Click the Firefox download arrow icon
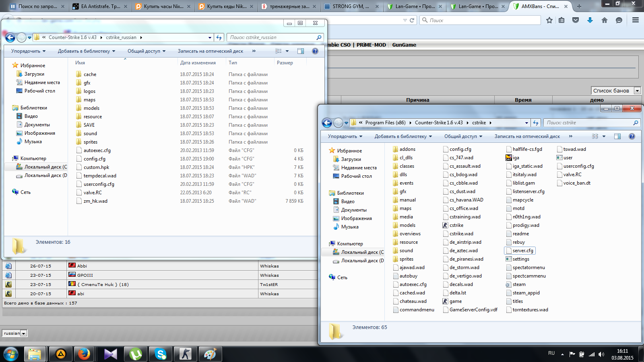The image size is (644, 362). pyautogui.click(x=590, y=20)
